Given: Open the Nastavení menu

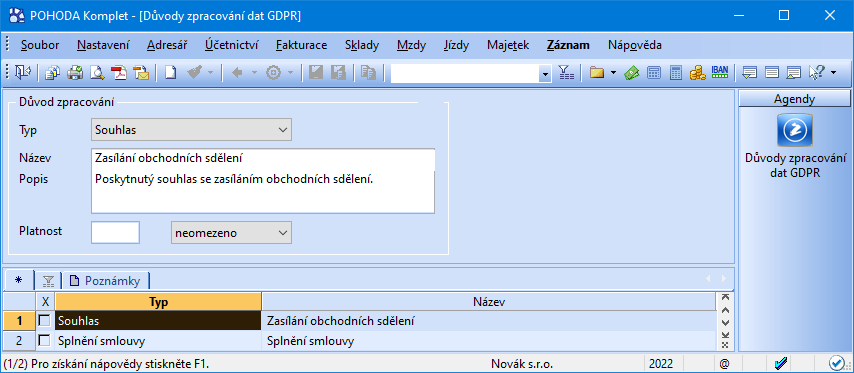Looking at the screenshot, I should pyautogui.click(x=103, y=45).
